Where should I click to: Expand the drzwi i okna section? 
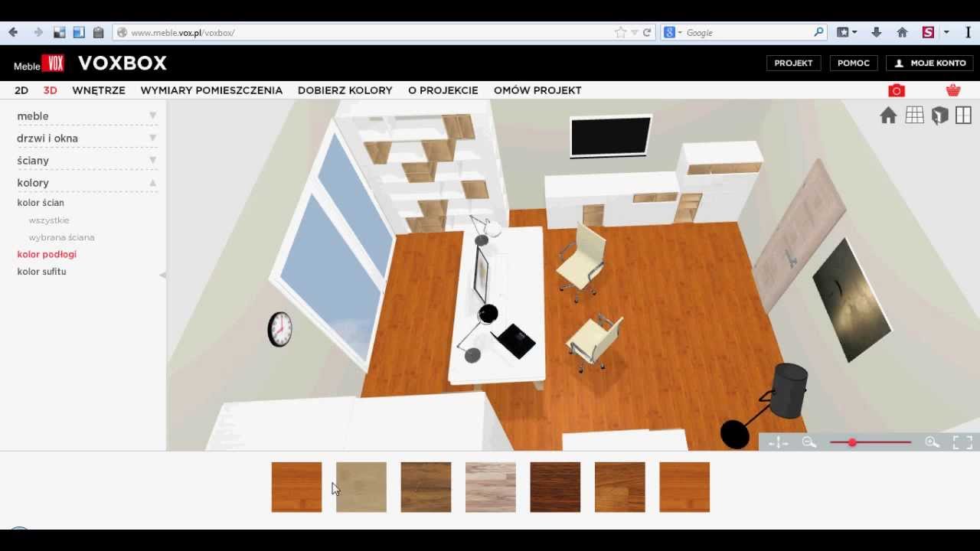pos(87,138)
